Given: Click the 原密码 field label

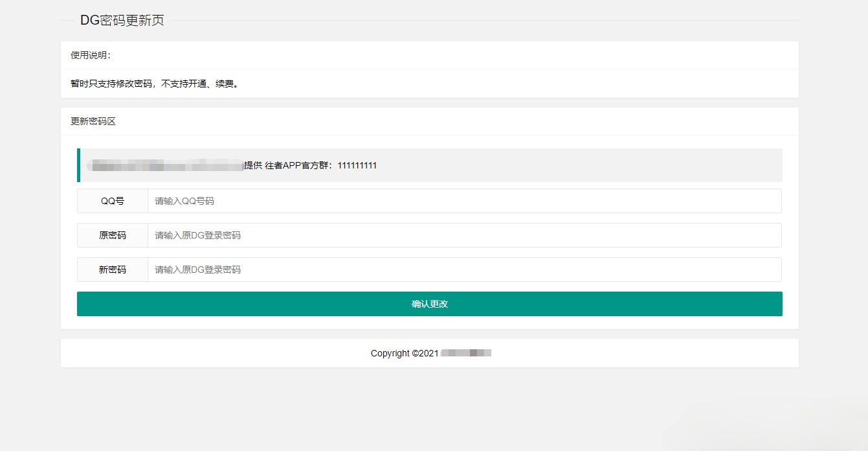Looking at the screenshot, I should coord(111,235).
